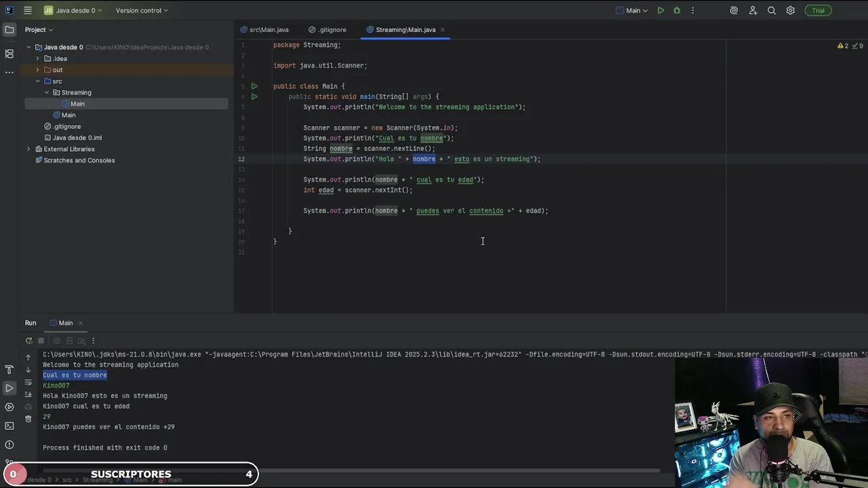868x488 pixels.
Task: Open Code With Me add-user icon
Action: [x=753, y=10]
